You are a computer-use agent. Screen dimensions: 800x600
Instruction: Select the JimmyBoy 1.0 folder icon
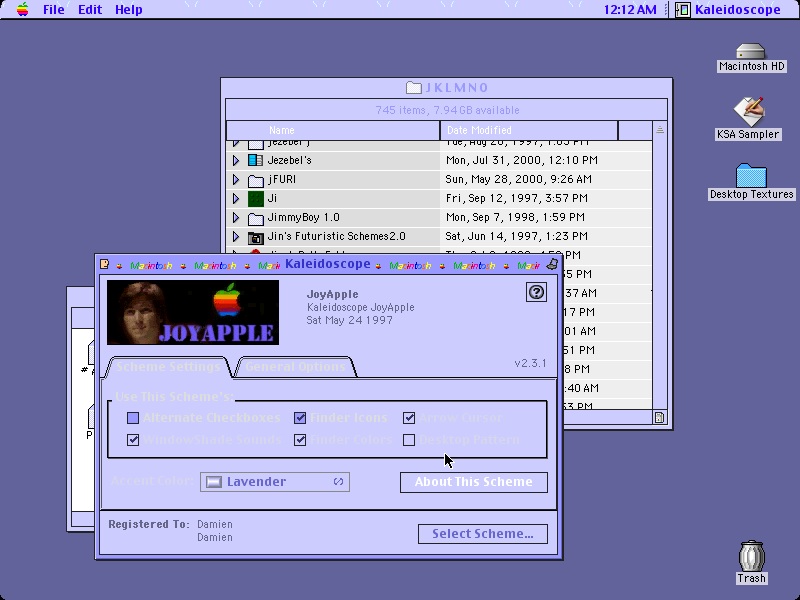[x=255, y=218]
